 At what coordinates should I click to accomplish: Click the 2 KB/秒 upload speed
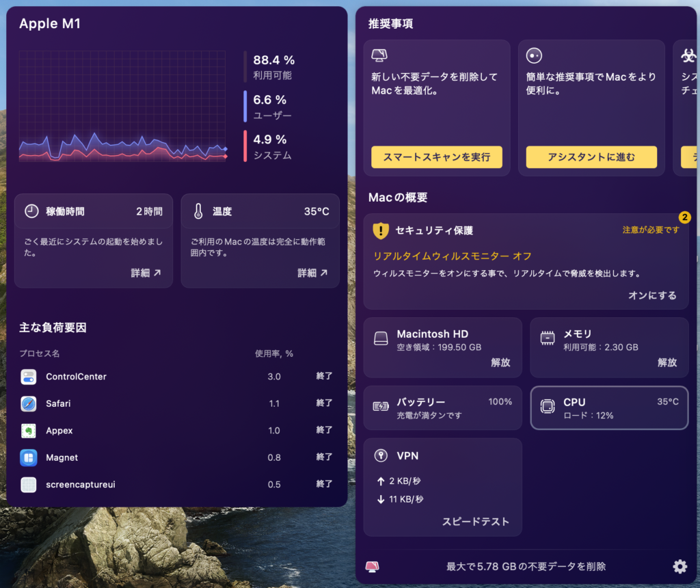(405, 481)
